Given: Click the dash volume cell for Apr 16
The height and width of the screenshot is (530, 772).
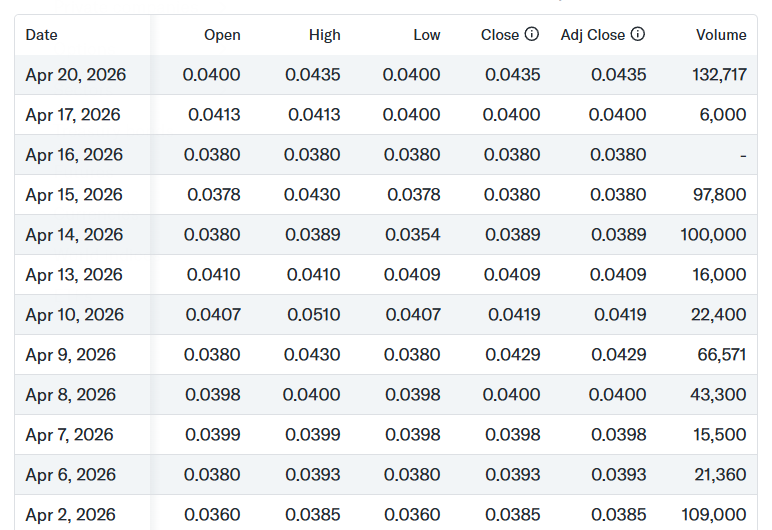Looking at the screenshot, I should (742, 155).
